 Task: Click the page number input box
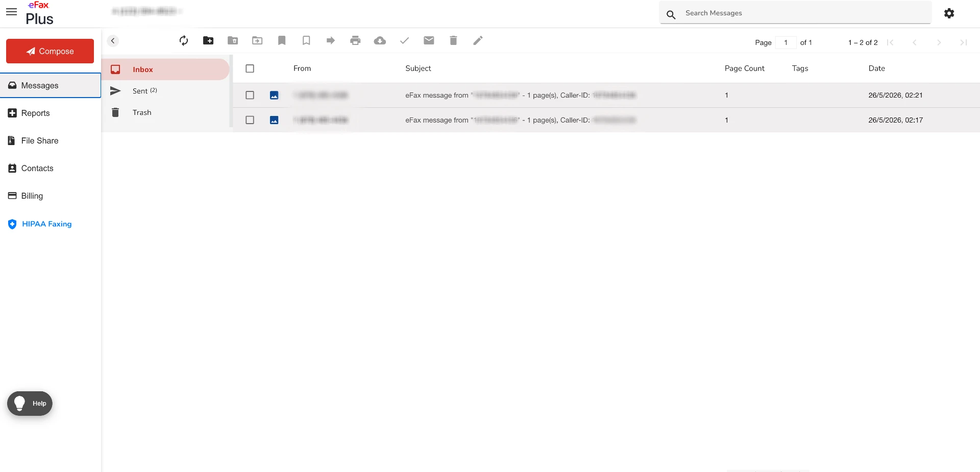786,42
